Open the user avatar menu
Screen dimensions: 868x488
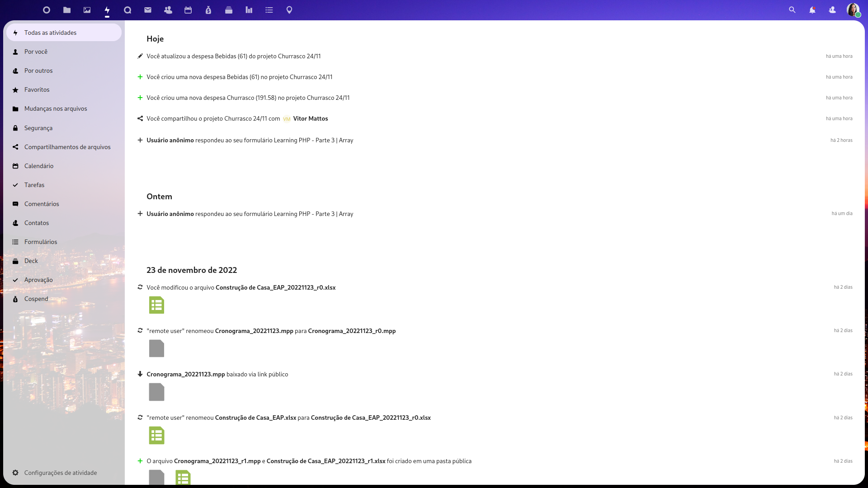(x=853, y=10)
